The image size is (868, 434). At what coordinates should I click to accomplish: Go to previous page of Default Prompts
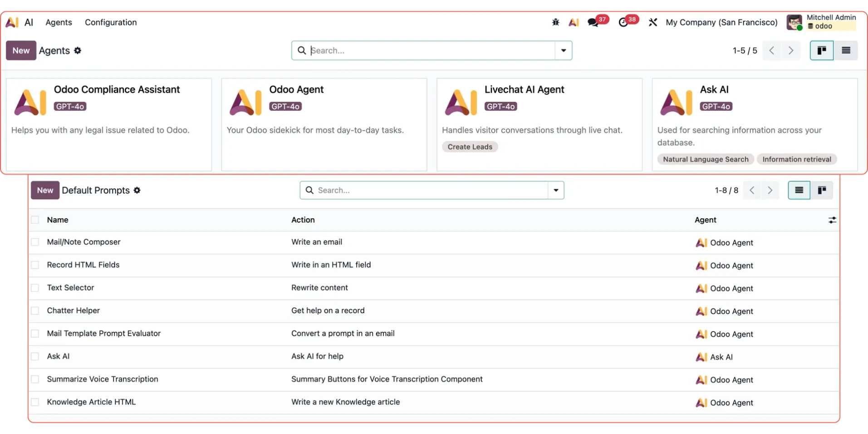tap(752, 190)
